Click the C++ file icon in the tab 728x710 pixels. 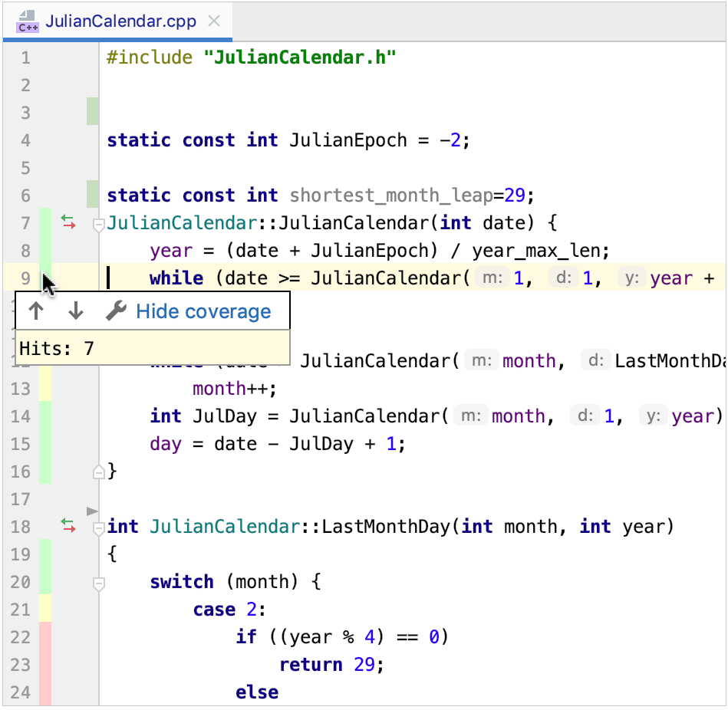(x=28, y=21)
